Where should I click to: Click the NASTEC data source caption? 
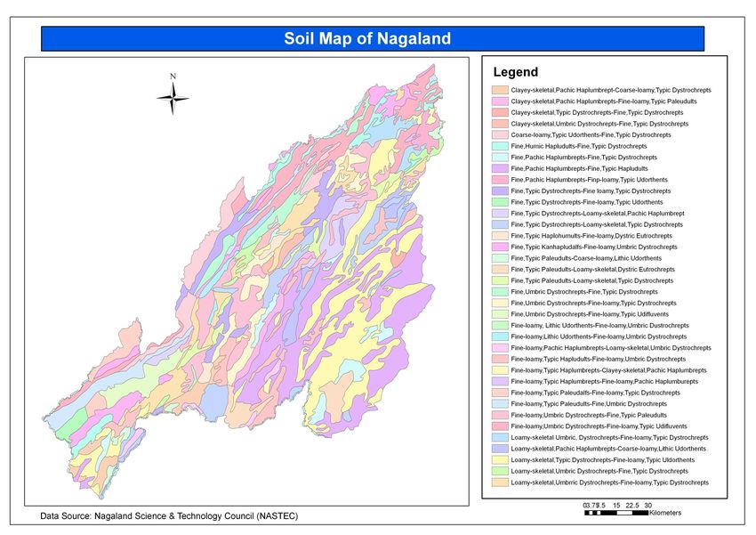click(169, 515)
